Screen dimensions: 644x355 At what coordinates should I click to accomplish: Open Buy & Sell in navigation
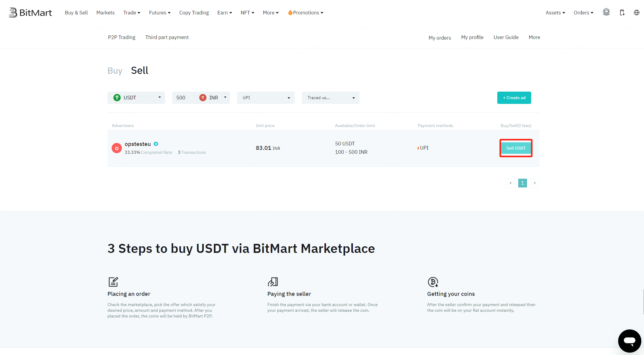[x=76, y=13]
